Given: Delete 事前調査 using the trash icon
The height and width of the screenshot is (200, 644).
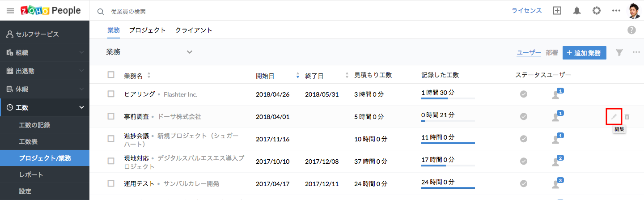Looking at the screenshot, I should (x=627, y=117).
